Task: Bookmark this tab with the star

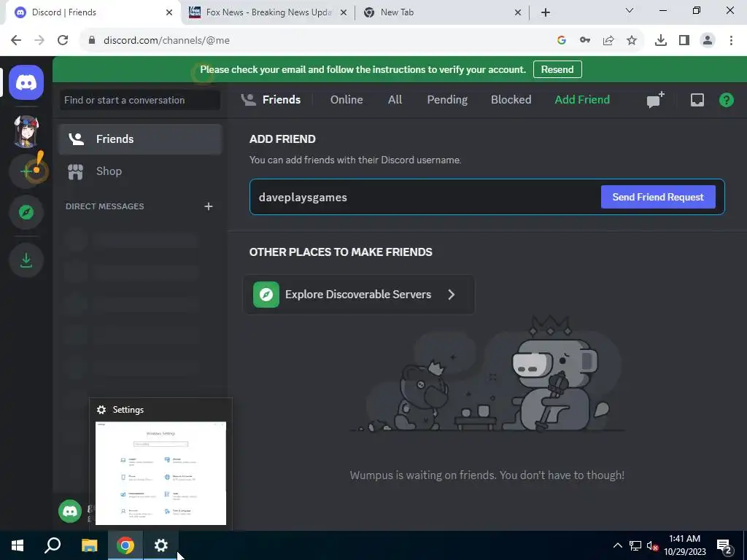Action: 632,41
